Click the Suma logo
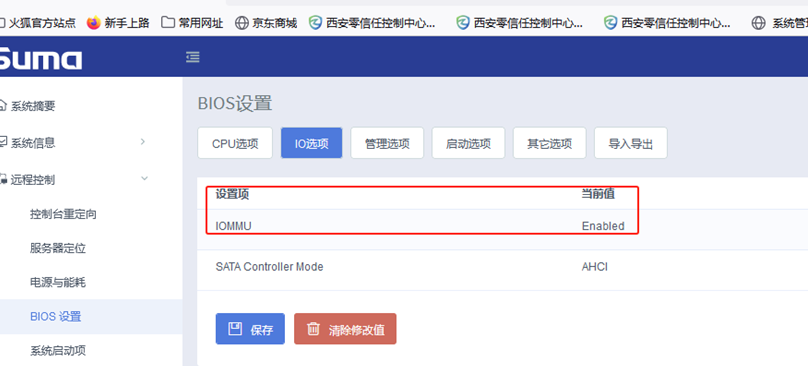The image size is (808, 366). coord(40,58)
